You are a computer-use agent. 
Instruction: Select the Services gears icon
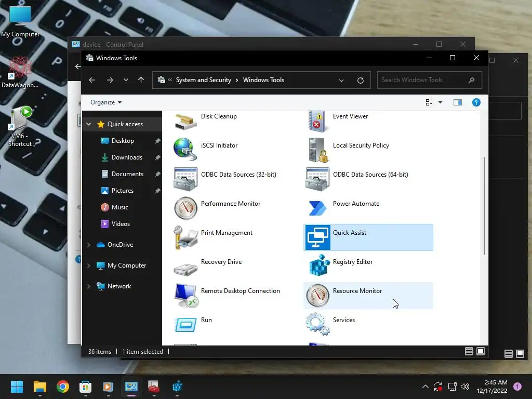pyautogui.click(x=317, y=324)
